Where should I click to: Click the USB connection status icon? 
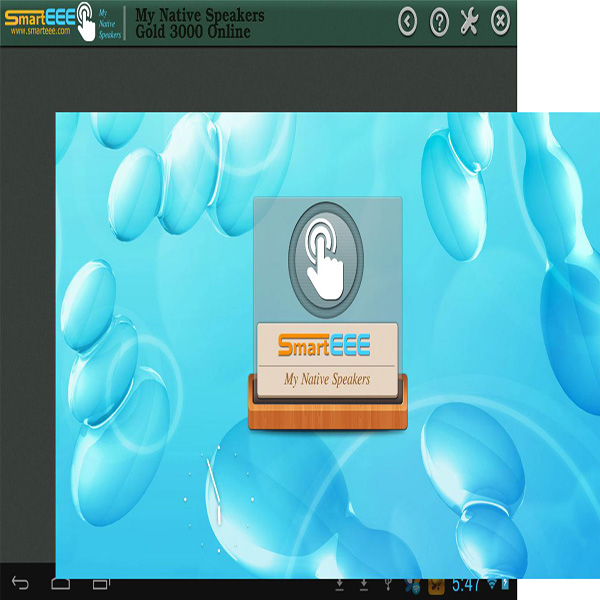388,584
